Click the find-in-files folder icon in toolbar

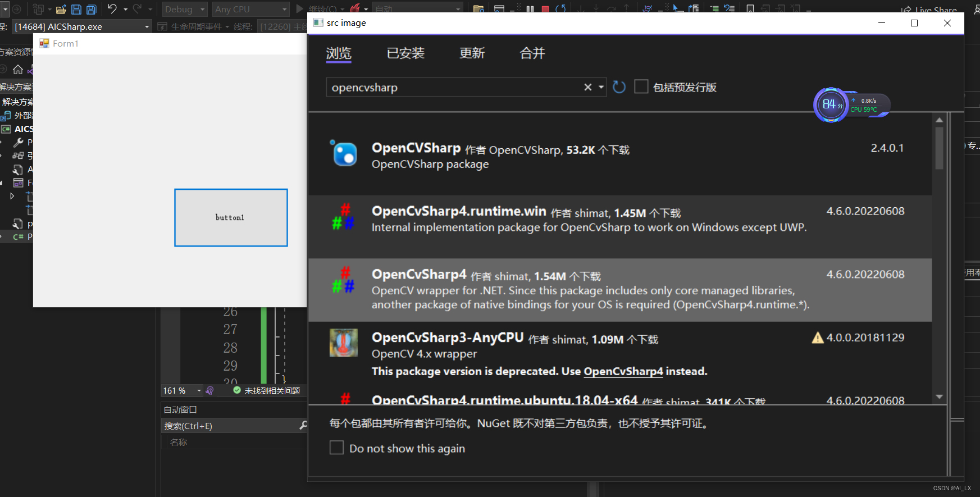[x=478, y=9]
